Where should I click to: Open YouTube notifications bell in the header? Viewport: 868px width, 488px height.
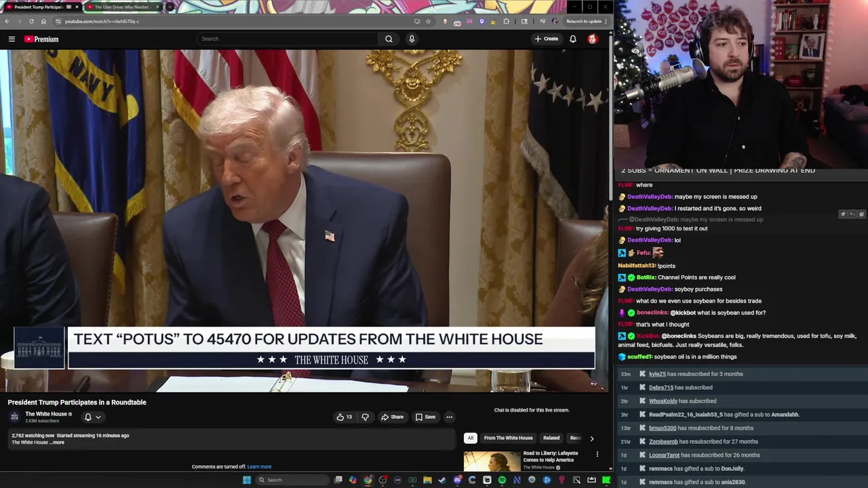coord(573,39)
